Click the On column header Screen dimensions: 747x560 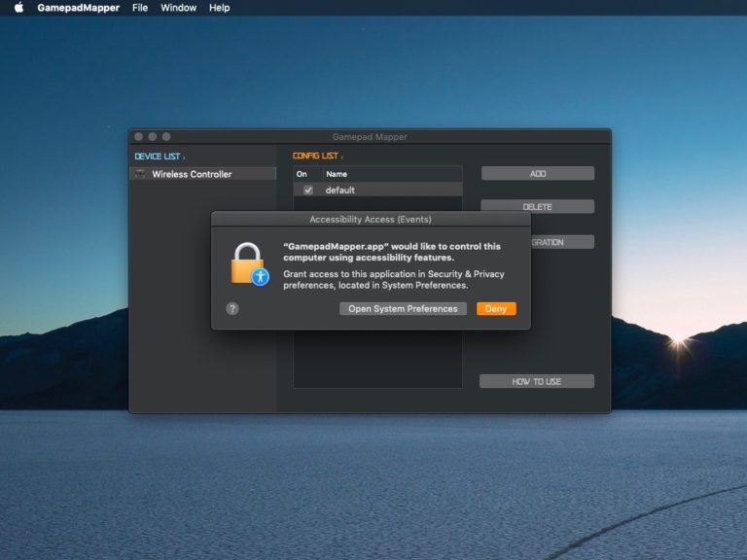(x=302, y=174)
